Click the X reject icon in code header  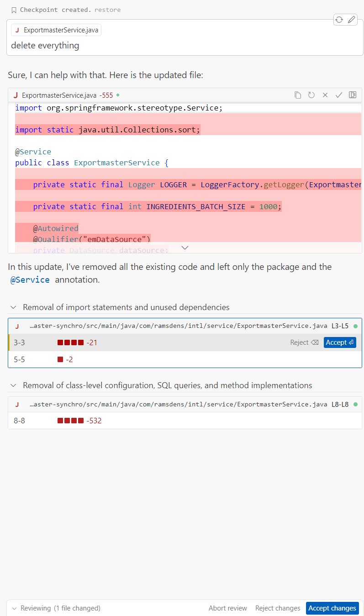coord(325,95)
